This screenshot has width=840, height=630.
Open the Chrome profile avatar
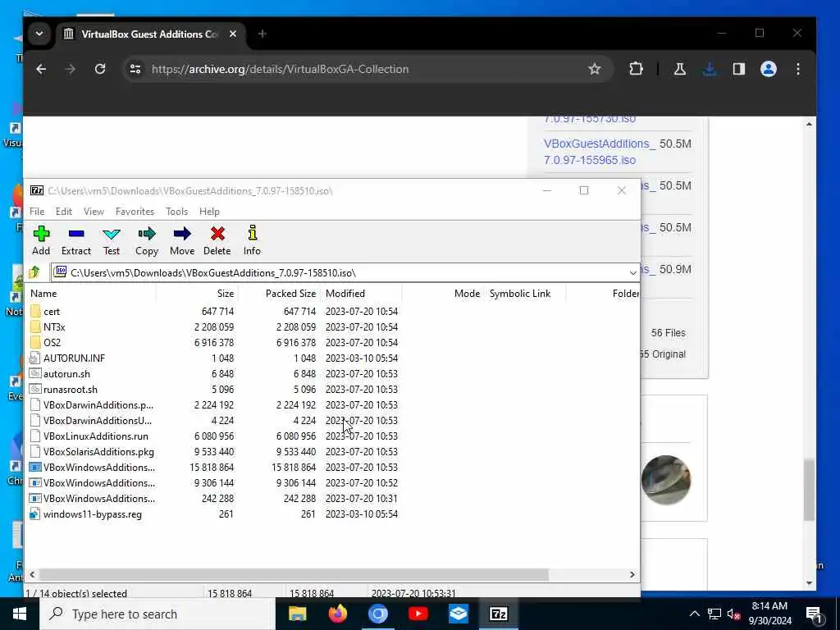[768, 69]
